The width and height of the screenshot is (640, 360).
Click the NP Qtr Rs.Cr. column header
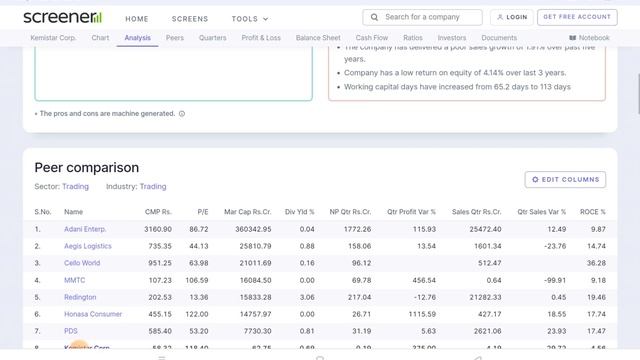pyautogui.click(x=350, y=212)
